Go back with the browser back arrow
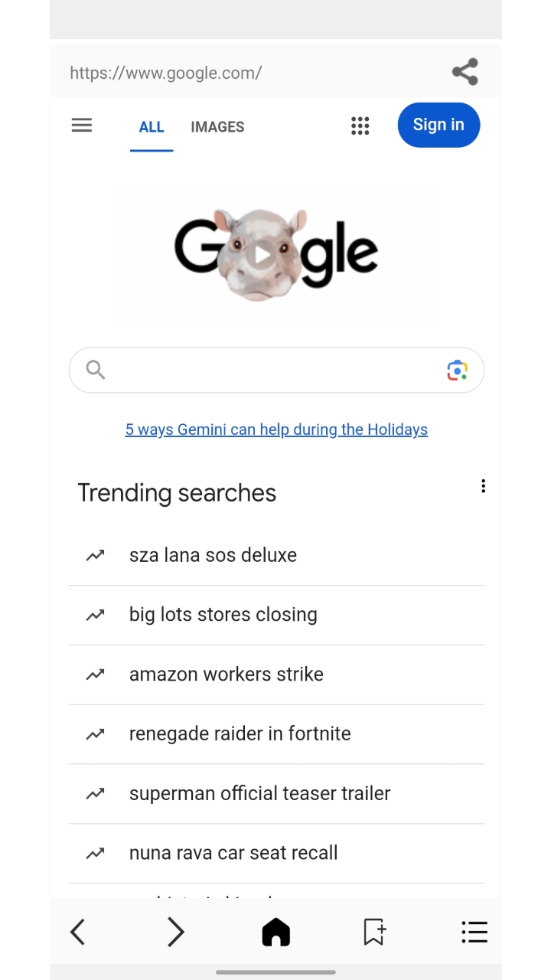Image resolution: width=551 pixels, height=980 pixels. pyautogui.click(x=77, y=932)
